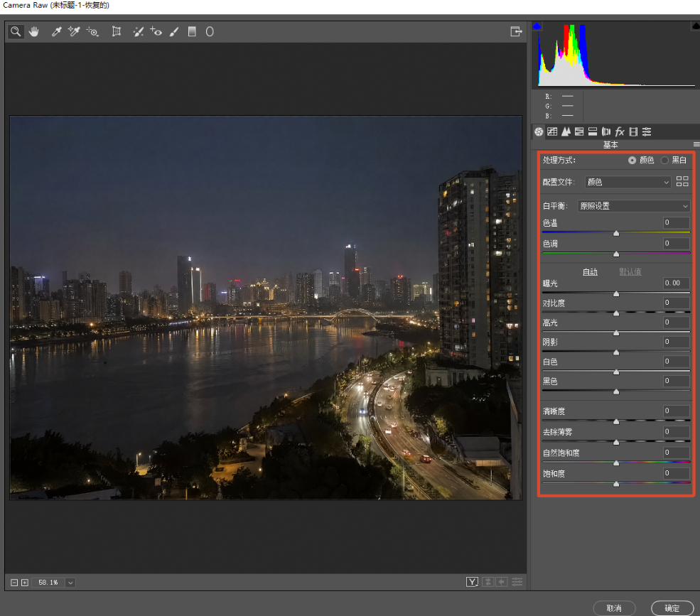Toggle shadow clipping warning in histogram
Image resolution: width=700 pixels, height=616 pixels.
pyautogui.click(x=537, y=26)
